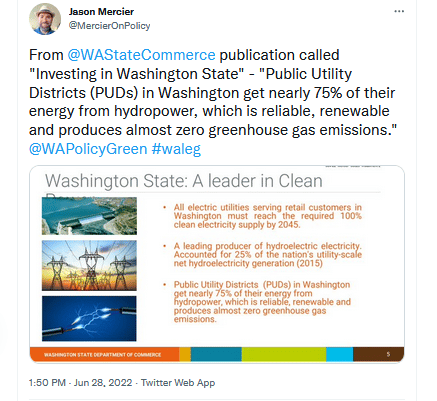437x401 pixels.
Task: Click the Twitter Web App source label
Action: 178,382
